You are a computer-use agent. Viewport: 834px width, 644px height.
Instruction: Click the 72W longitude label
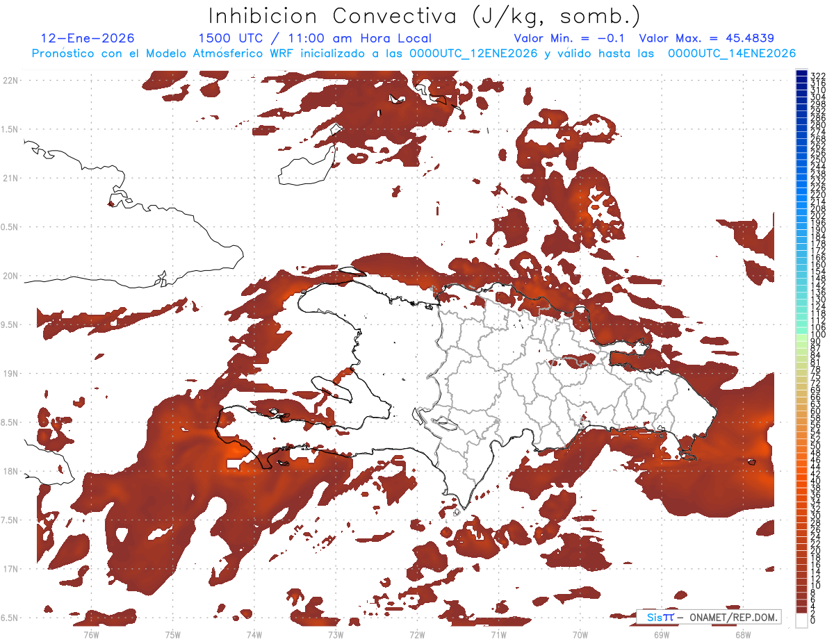point(417,634)
